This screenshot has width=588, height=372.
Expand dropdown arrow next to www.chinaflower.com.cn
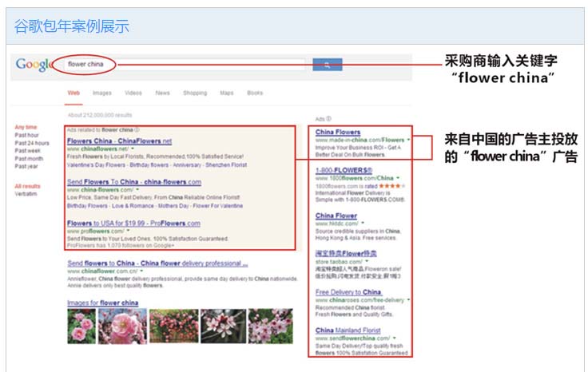pyautogui.click(x=142, y=271)
